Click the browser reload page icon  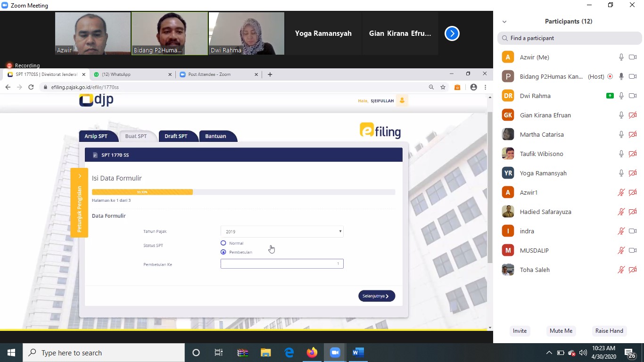[x=31, y=87]
